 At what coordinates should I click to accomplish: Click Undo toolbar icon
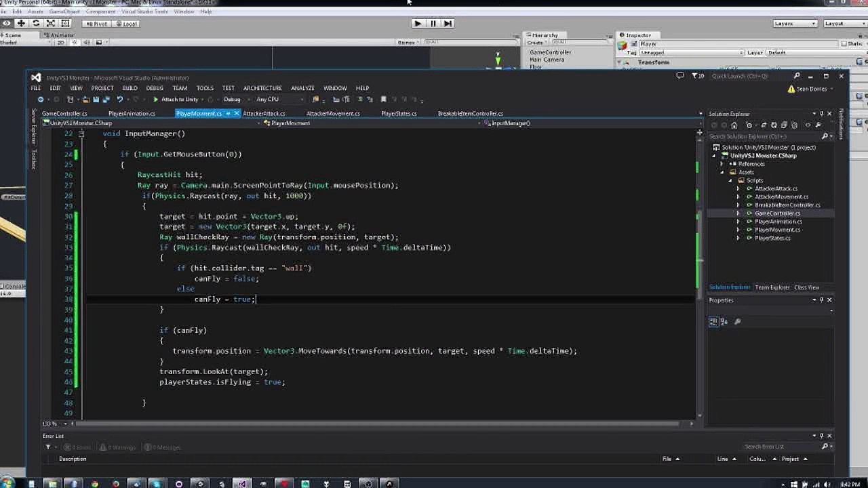click(120, 99)
